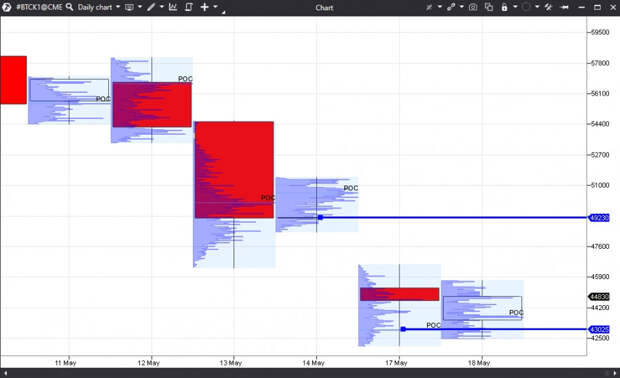Expand the monitor display mode dropdown
This screenshot has height=378, width=620.
click(140, 7)
